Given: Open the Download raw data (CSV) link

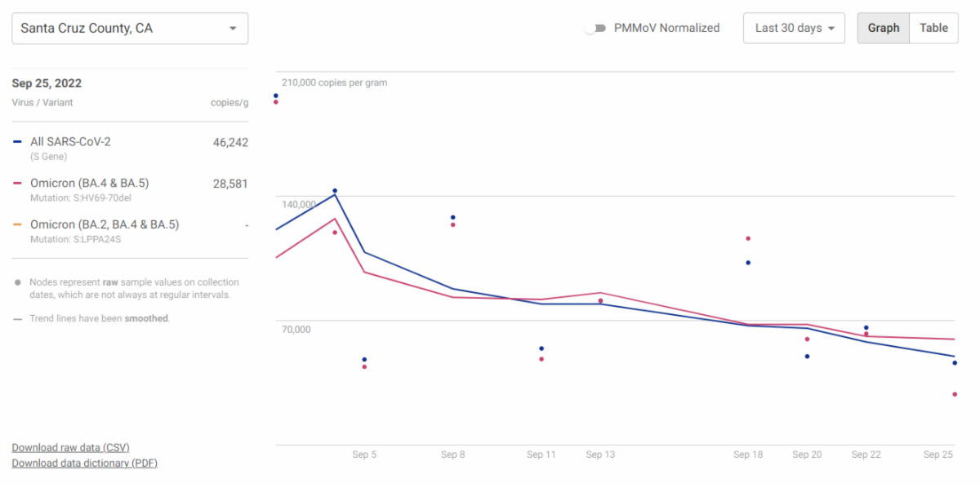Looking at the screenshot, I should click(70, 447).
